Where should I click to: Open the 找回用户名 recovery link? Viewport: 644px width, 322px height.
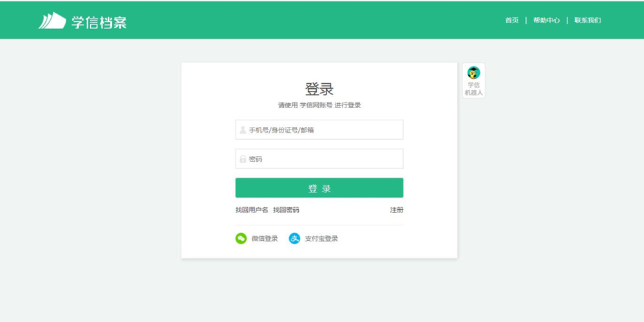coord(252,210)
